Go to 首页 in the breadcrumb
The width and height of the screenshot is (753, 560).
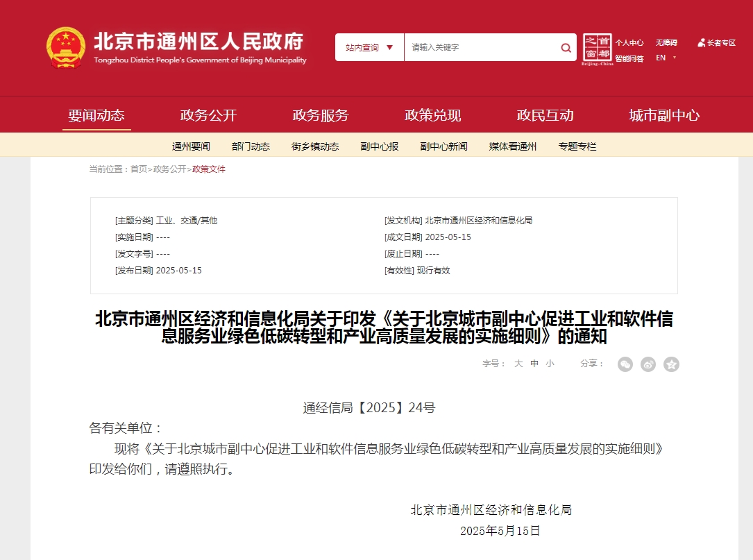(139, 169)
